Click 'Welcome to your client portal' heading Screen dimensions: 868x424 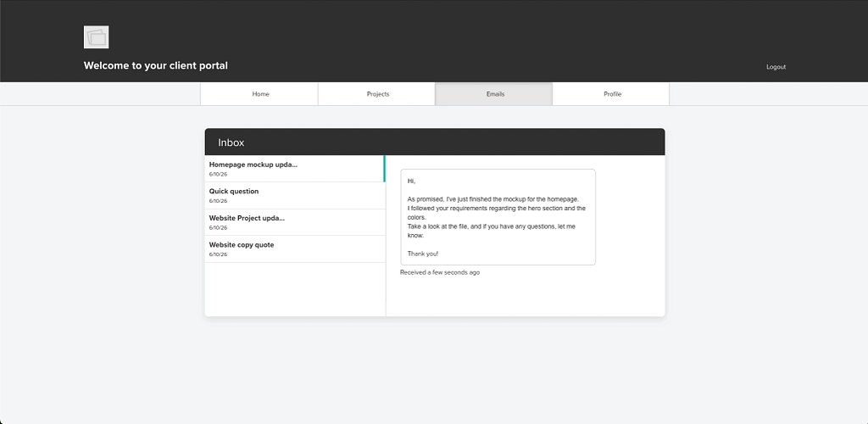pos(156,65)
